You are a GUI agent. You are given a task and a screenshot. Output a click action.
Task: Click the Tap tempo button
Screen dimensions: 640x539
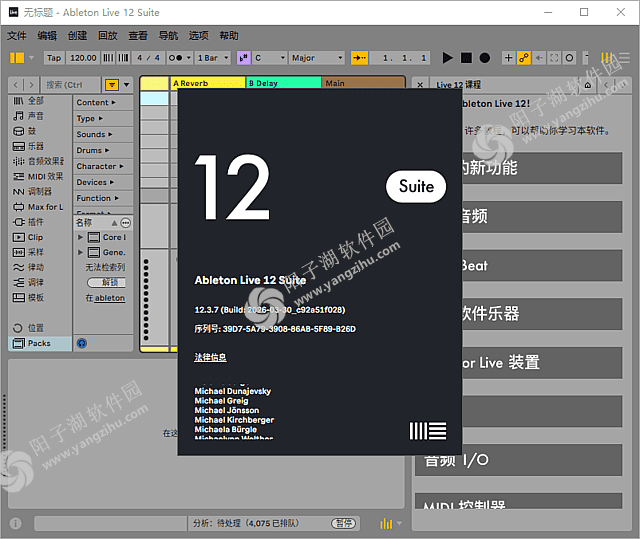click(x=54, y=58)
